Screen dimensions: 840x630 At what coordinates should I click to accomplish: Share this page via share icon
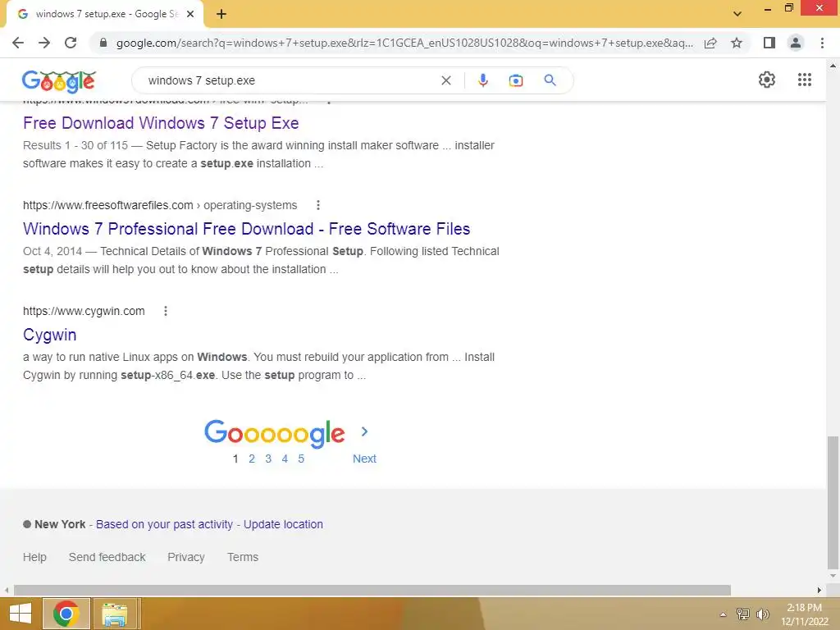point(710,43)
